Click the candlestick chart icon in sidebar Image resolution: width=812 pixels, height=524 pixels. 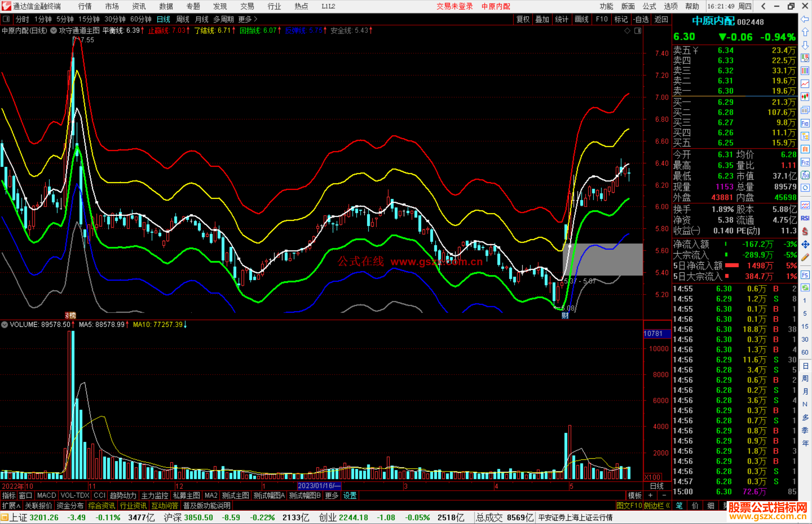click(x=805, y=97)
